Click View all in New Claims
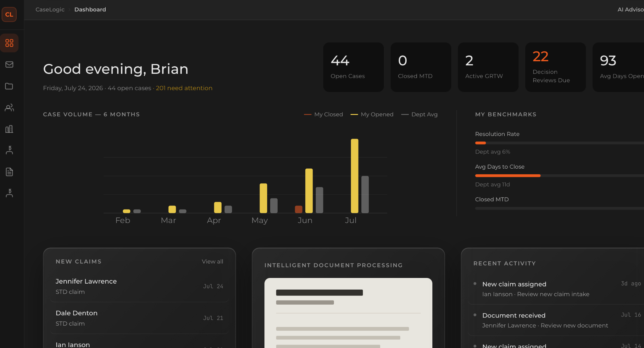Screen dimensions: 644x348 pyautogui.click(x=213, y=261)
